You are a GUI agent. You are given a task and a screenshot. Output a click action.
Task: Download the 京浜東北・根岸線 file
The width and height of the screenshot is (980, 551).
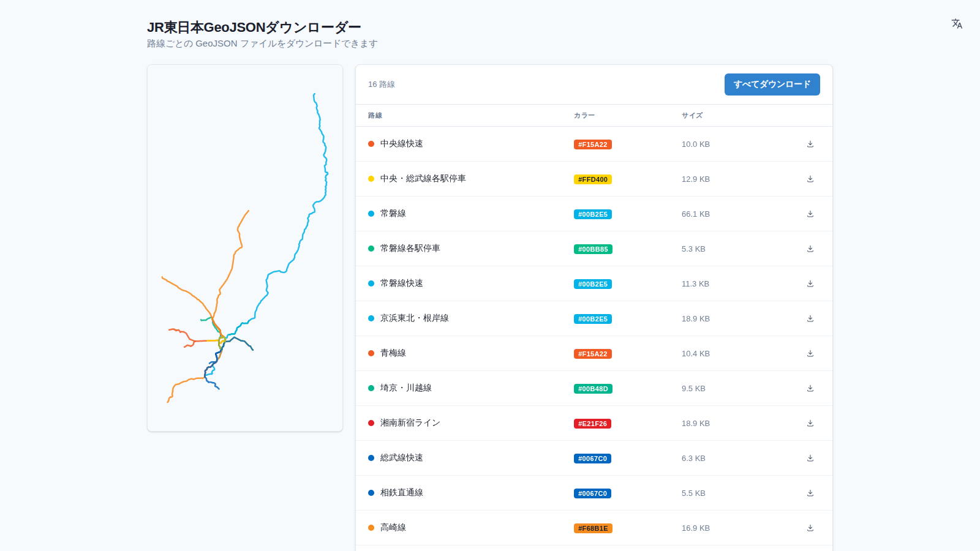pyautogui.click(x=810, y=318)
